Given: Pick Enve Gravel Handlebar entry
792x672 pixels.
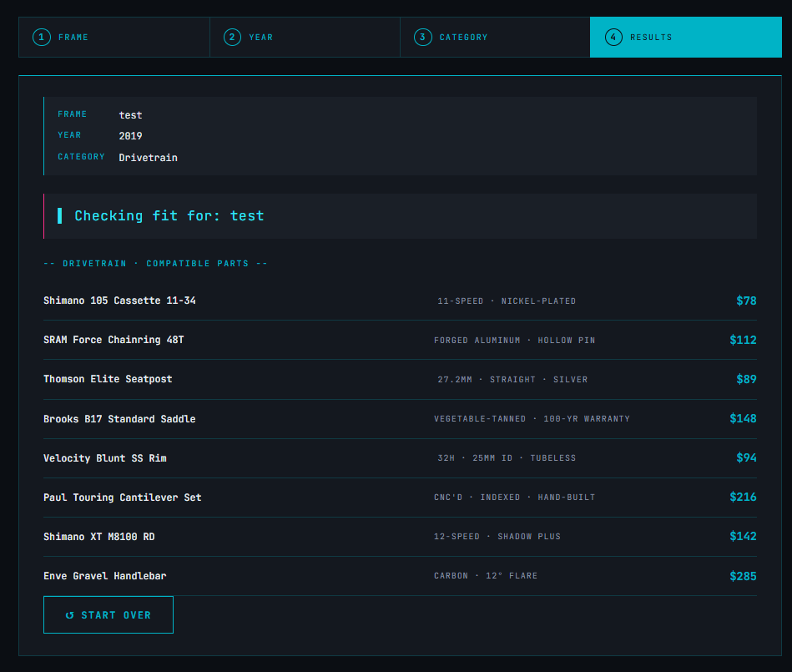Looking at the screenshot, I should pyautogui.click(x=400, y=576).
